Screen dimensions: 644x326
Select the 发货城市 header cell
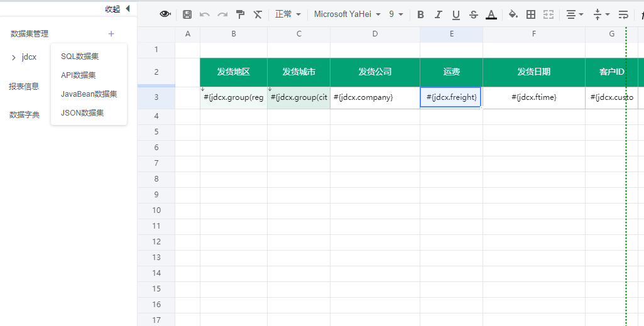pos(298,72)
